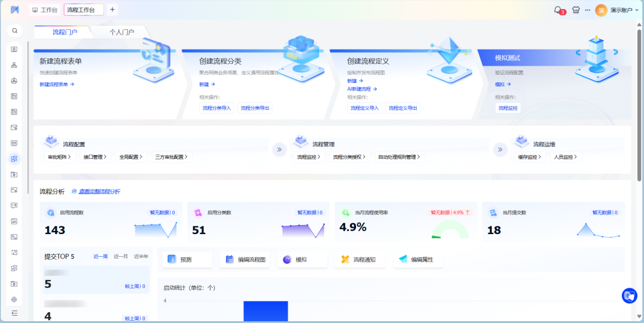Select 近半年 time range for 提交TOP 5
This screenshot has width=644, height=323.
141,256
